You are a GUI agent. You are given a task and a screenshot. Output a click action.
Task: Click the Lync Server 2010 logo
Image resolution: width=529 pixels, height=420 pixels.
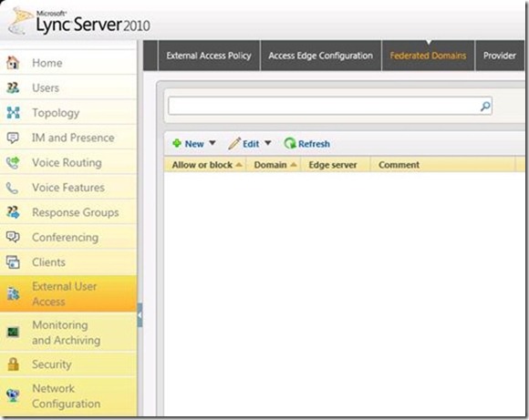(78, 22)
